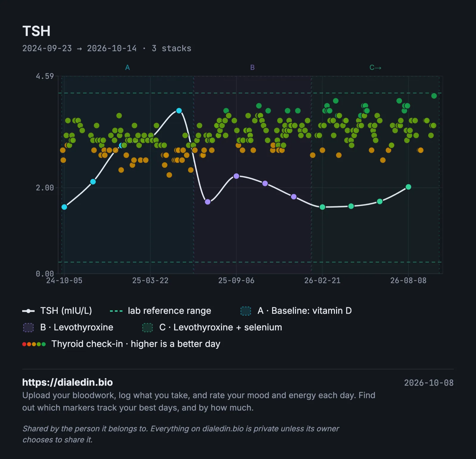
Task: Select the C→ stack label above chart
Action: click(x=375, y=67)
